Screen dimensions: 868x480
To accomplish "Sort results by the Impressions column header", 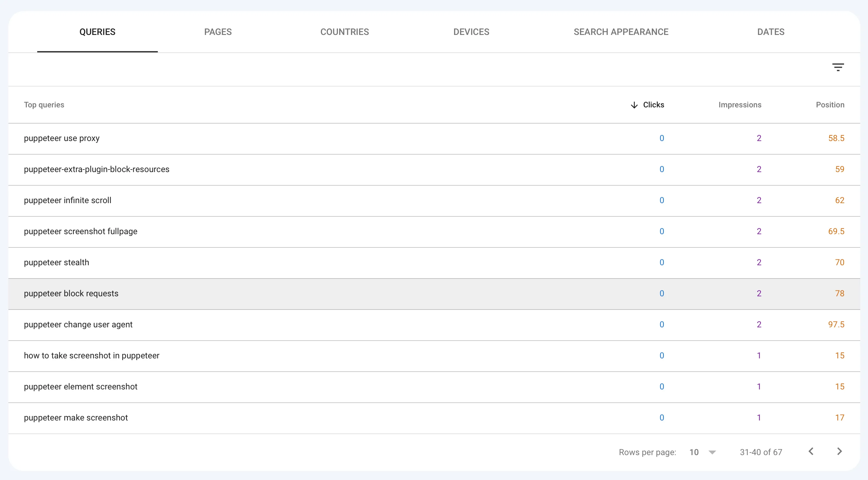I will point(740,105).
